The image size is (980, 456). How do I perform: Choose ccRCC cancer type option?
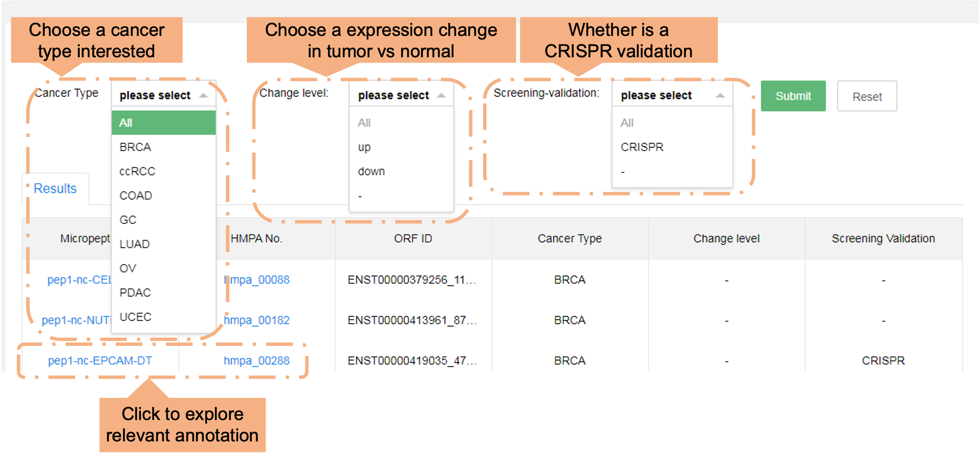(x=137, y=171)
